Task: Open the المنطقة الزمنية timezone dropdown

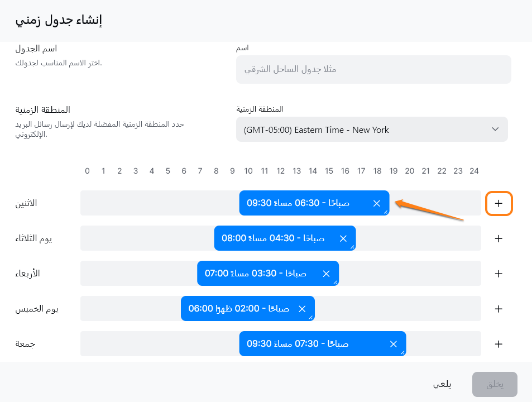Action: (x=372, y=130)
